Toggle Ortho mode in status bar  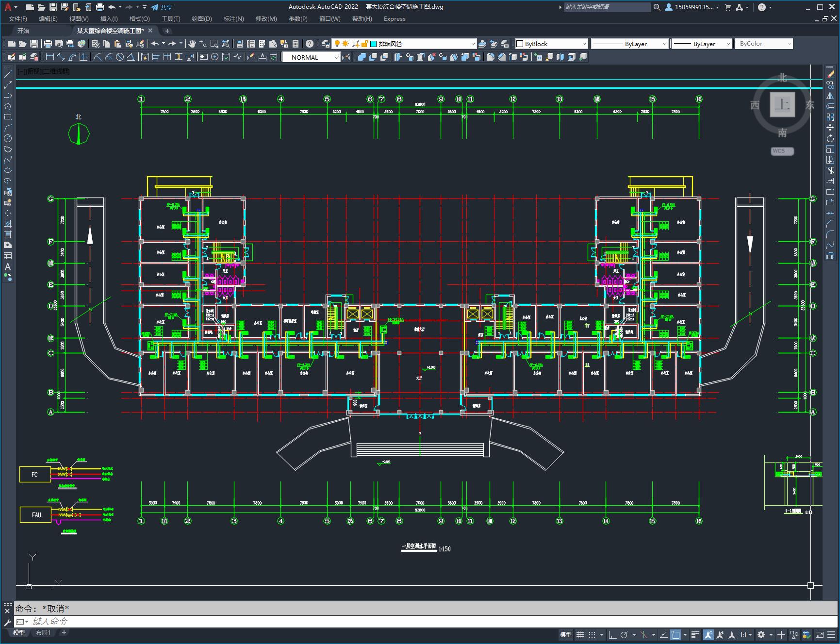tap(612, 634)
